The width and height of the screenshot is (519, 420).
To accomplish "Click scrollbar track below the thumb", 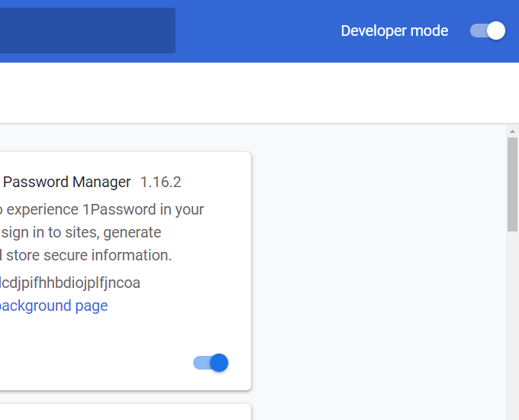I will tap(512, 321).
